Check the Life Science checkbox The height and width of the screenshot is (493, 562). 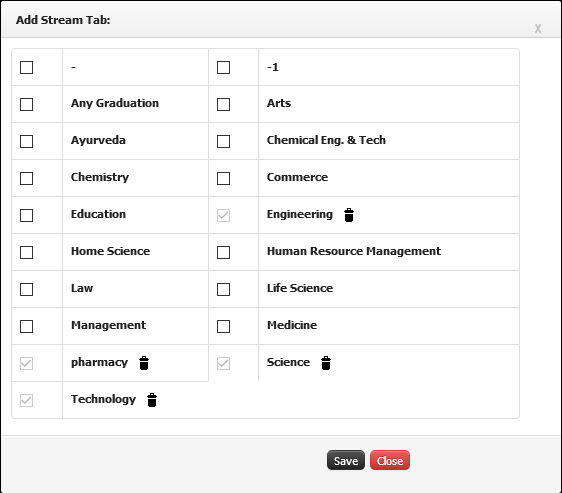(x=223, y=289)
